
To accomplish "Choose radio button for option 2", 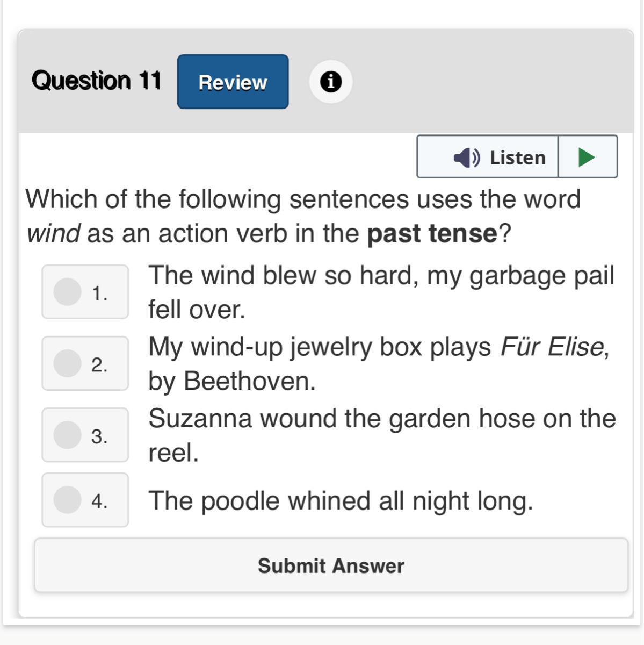I will click(x=68, y=363).
